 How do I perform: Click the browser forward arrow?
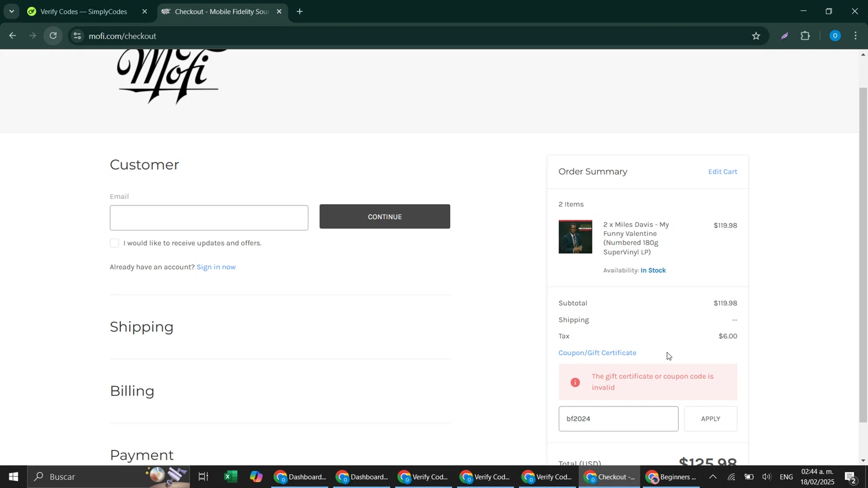pos(33,36)
